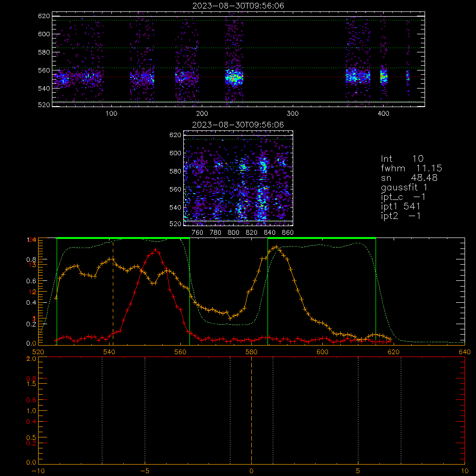Click the 'gaussfit 1' parameter line
Screen dimensions: 476x476
pos(404,187)
